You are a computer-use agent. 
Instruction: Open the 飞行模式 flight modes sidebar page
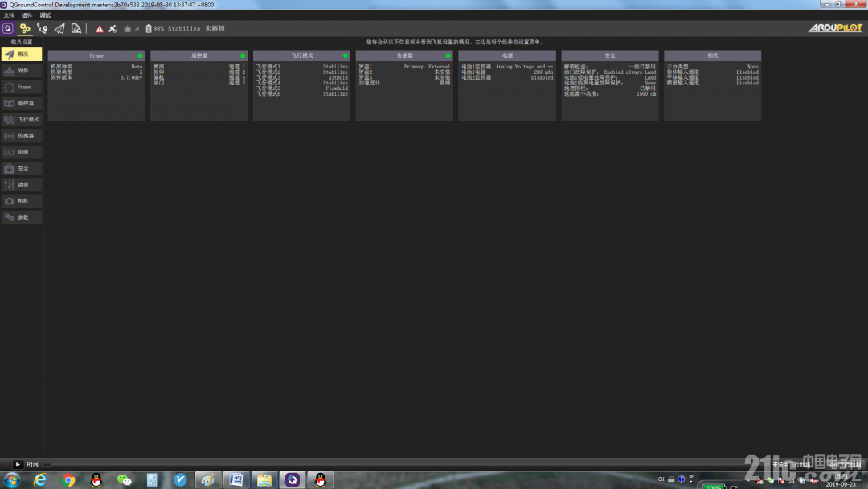(22, 120)
